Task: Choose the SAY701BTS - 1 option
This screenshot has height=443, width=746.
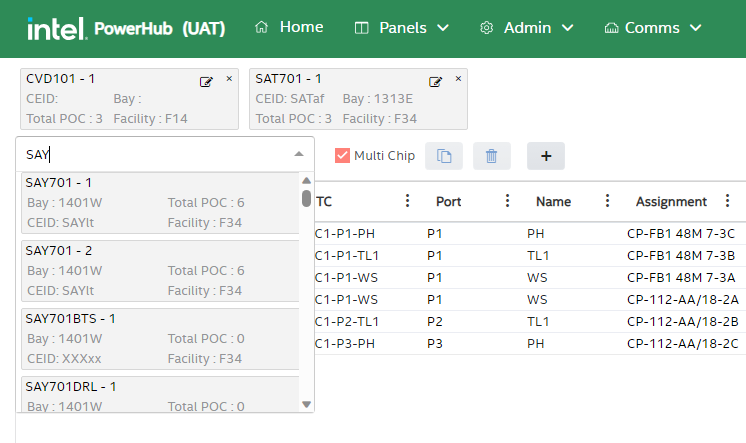Action: tap(160, 338)
